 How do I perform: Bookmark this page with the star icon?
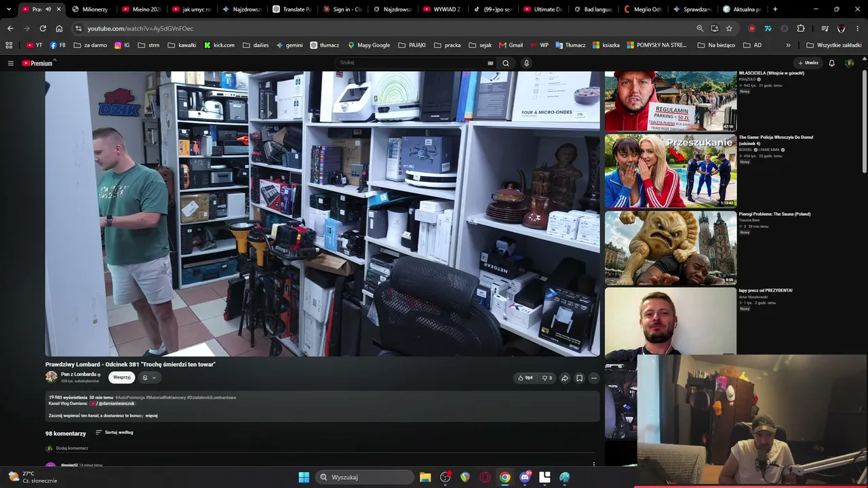coord(729,28)
